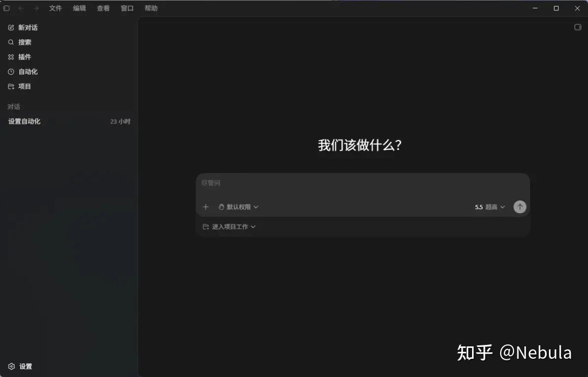Open the 帮助 menu
Viewport: 588px width, 377px height.
click(x=151, y=8)
